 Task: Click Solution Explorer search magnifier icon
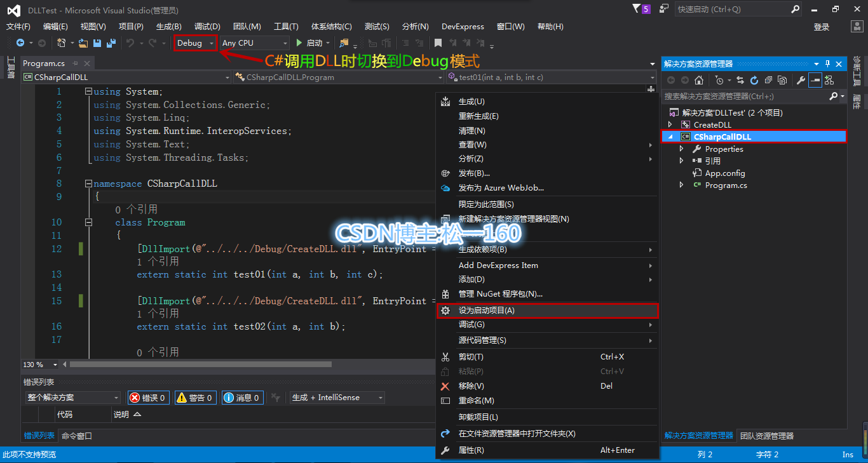click(834, 97)
